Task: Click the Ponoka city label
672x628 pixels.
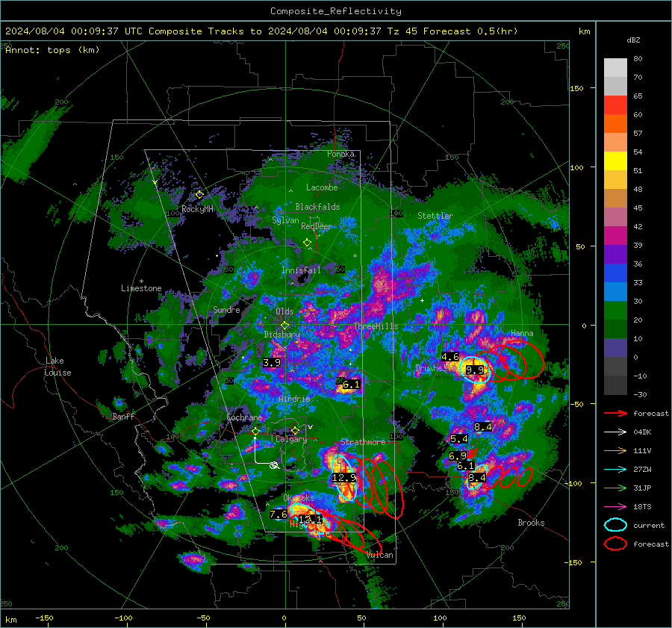Action: coord(340,154)
